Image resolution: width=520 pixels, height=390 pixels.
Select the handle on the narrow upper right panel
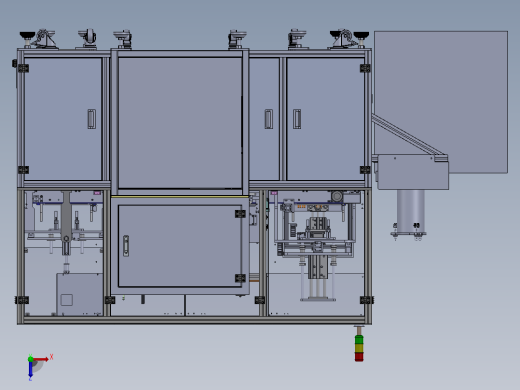(x=269, y=119)
